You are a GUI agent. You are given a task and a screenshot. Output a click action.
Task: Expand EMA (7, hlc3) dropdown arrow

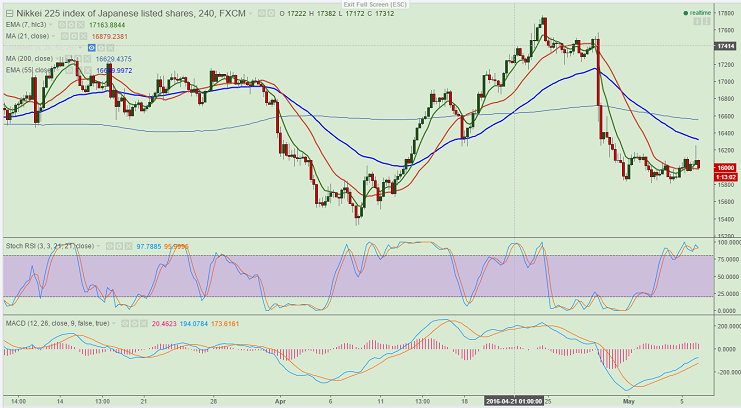tap(51, 25)
